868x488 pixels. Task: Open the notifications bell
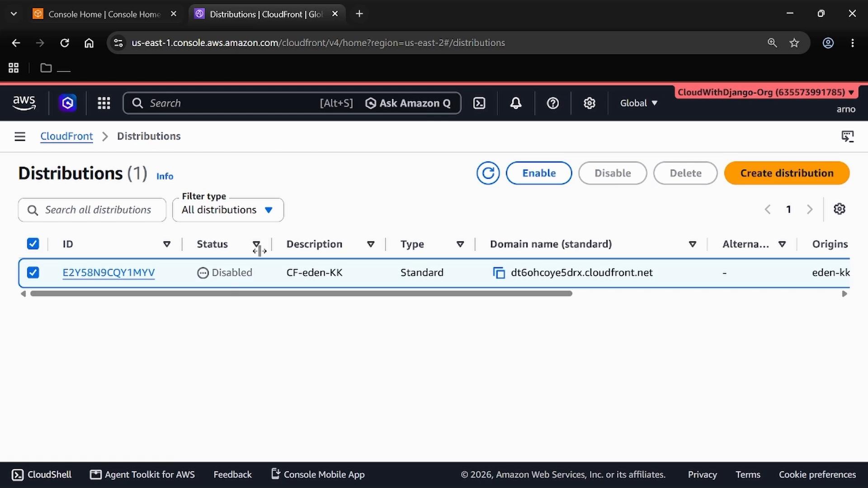516,103
